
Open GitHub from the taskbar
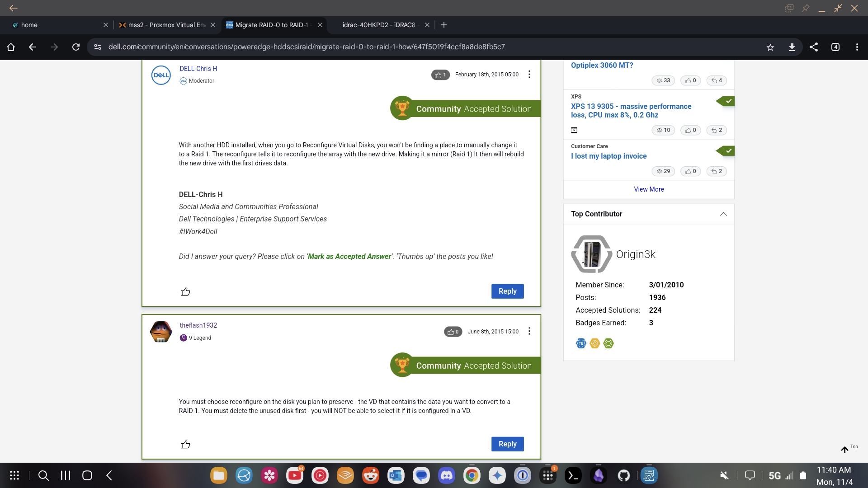[x=624, y=475]
